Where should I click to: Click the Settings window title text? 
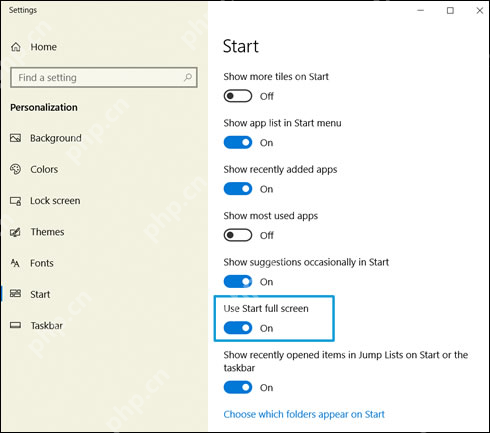[23, 10]
